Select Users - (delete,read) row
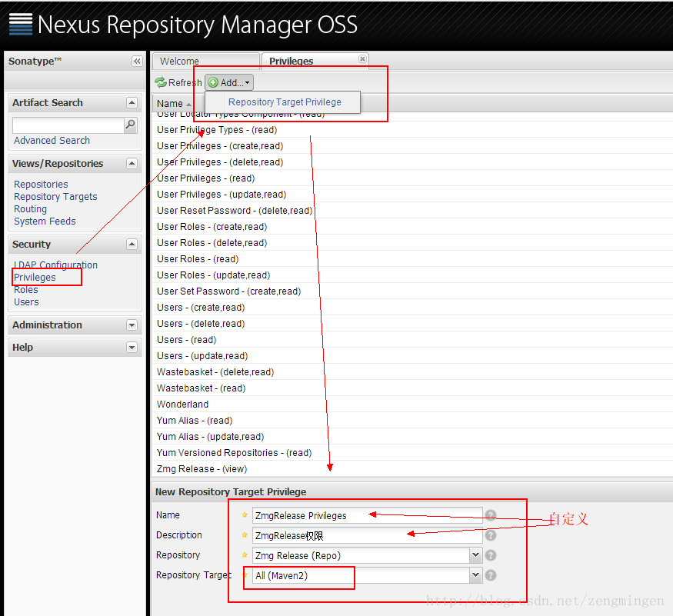Viewport: 673px width, 616px height. click(412, 324)
